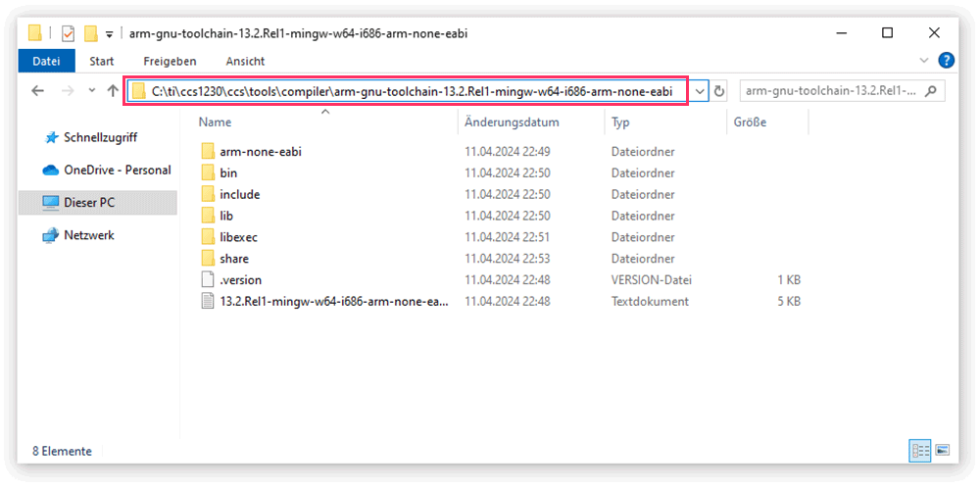Click the 5 KB size cell
The height and width of the screenshot is (490, 980).
789,301
